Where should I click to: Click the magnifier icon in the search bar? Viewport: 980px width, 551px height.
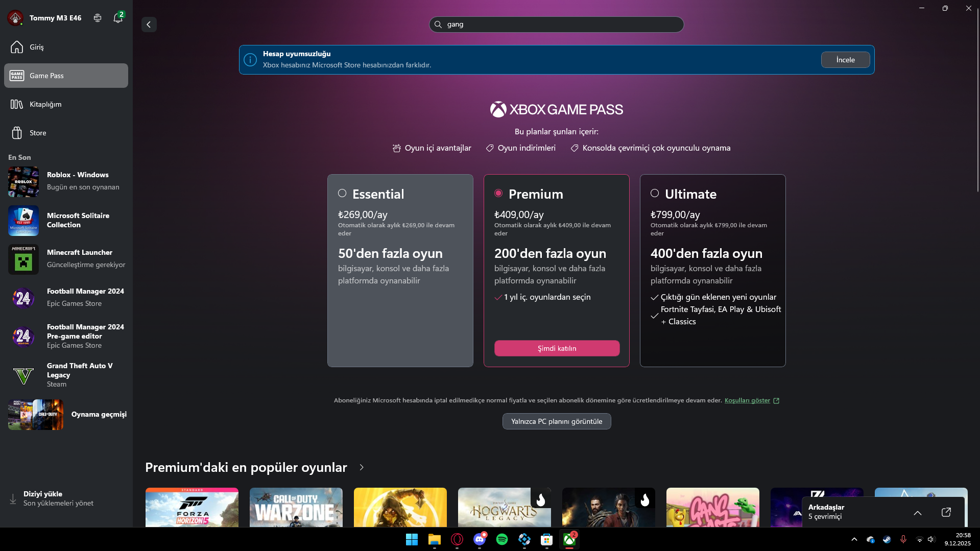click(438, 25)
